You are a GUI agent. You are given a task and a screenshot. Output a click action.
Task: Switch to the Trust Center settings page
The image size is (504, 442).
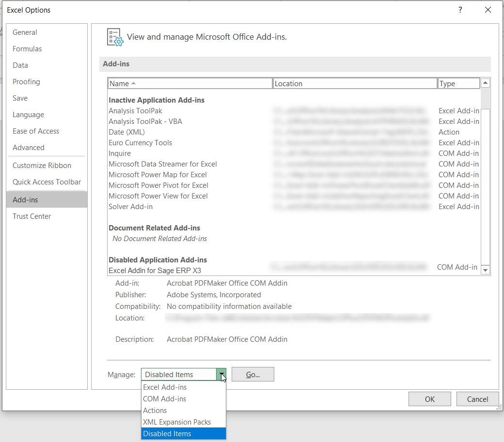[x=31, y=216]
